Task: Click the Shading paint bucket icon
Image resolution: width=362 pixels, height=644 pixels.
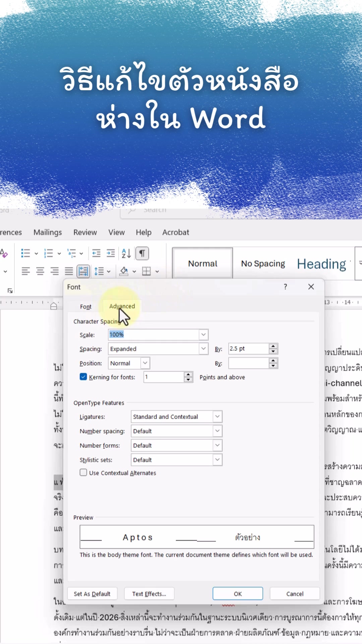Action: click(124, 271)
